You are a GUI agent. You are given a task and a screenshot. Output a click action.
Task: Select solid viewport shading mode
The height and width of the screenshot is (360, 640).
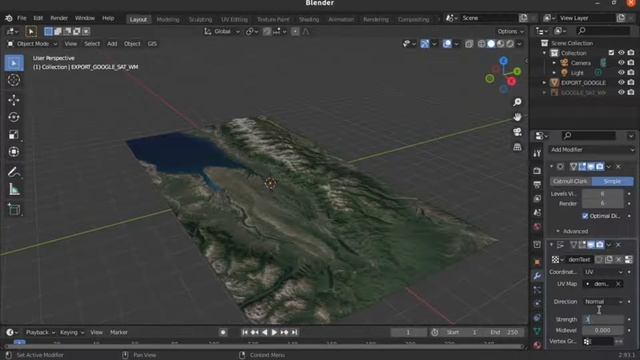tap(491, 44)
